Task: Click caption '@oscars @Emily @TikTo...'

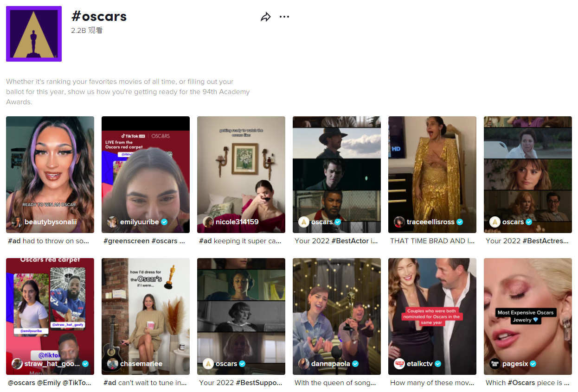Action: click(50, 383)
